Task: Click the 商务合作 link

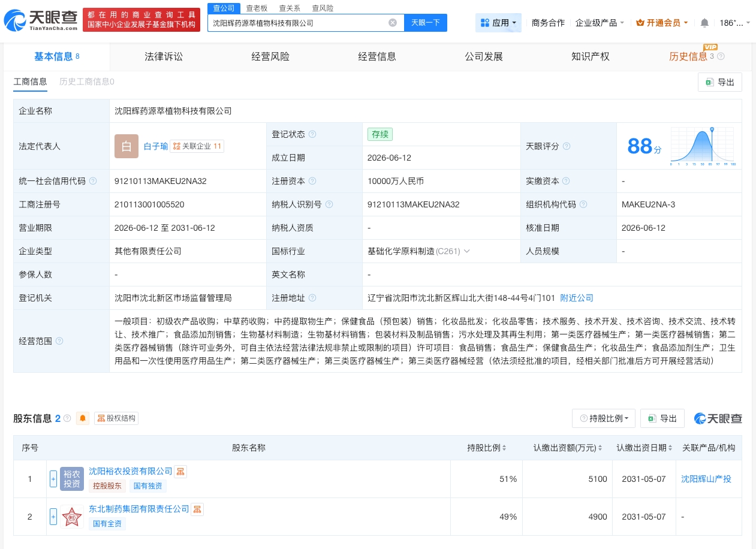Action: pos(548,23)
